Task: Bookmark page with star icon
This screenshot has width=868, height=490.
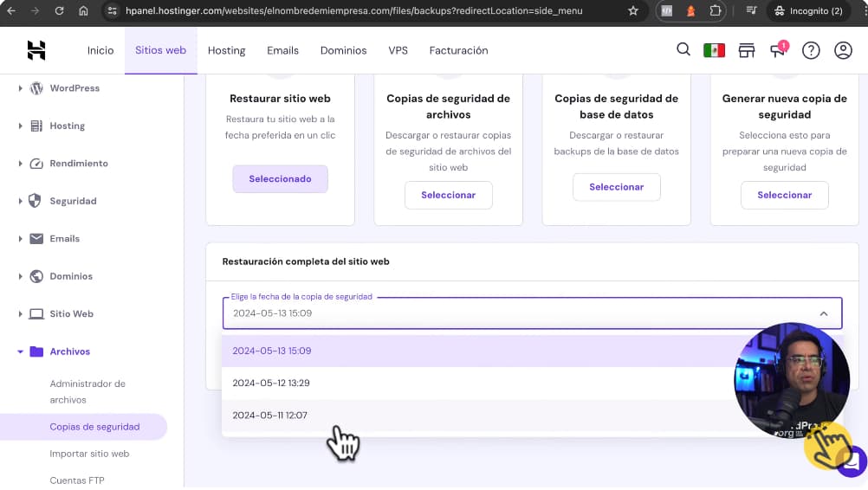Action: (x=633, y=10)
